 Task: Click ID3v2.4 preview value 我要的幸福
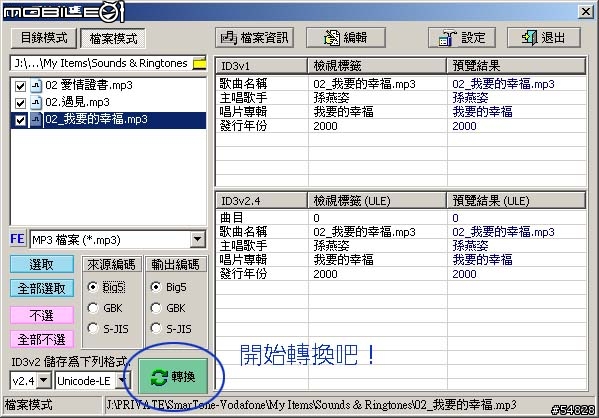(482, 260)
